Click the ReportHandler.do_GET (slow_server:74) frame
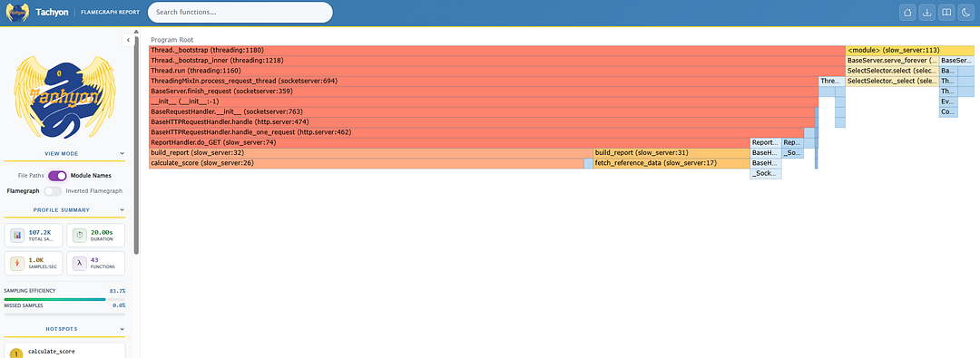 (x=449, y=142)
